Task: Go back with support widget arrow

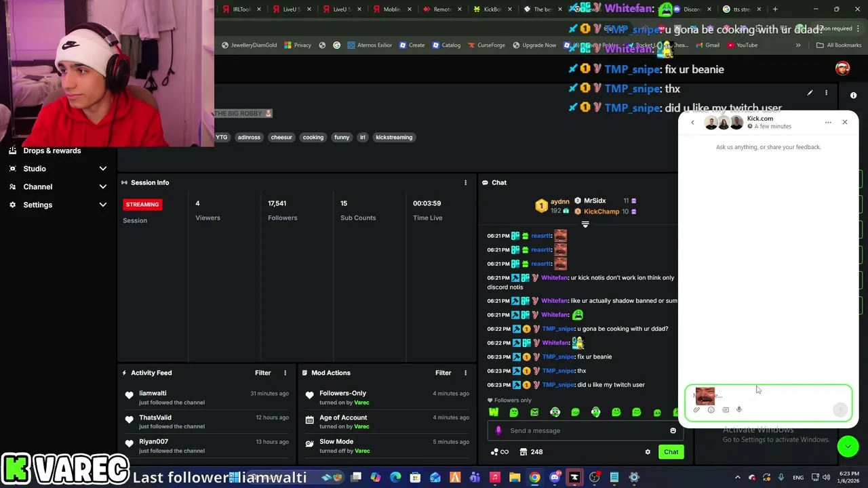Action: coord(692,123)
